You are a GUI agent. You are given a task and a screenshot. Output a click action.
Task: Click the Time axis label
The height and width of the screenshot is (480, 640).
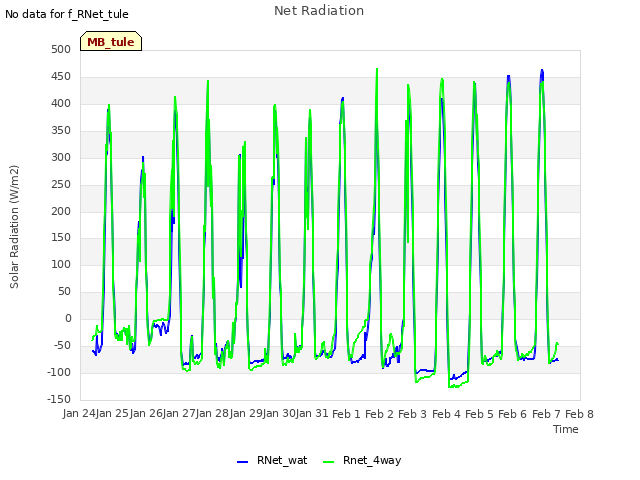(x=565, y=429)
